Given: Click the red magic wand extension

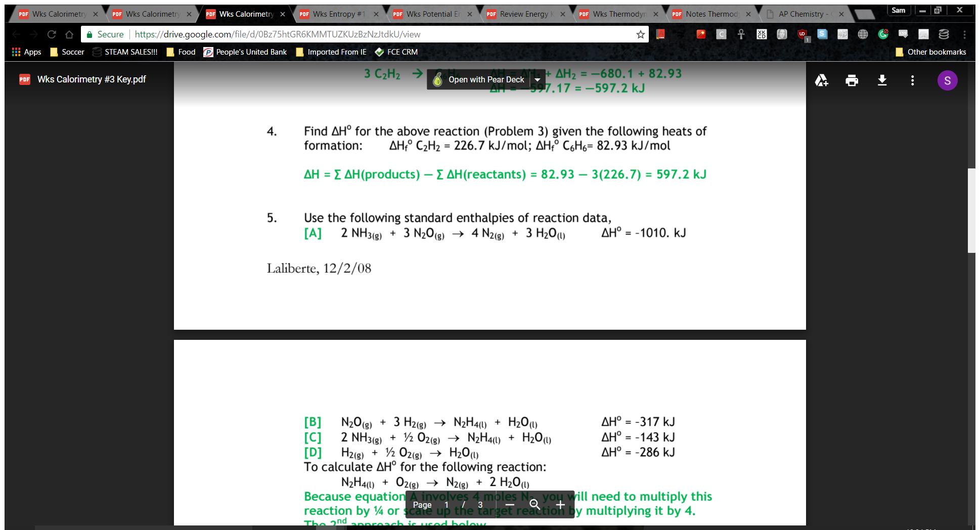Looking at the screenshot, I should (701, 34).
